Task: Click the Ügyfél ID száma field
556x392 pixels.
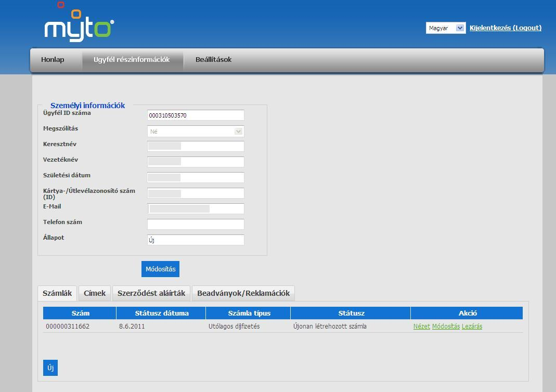Action: [x=196, y=115]
